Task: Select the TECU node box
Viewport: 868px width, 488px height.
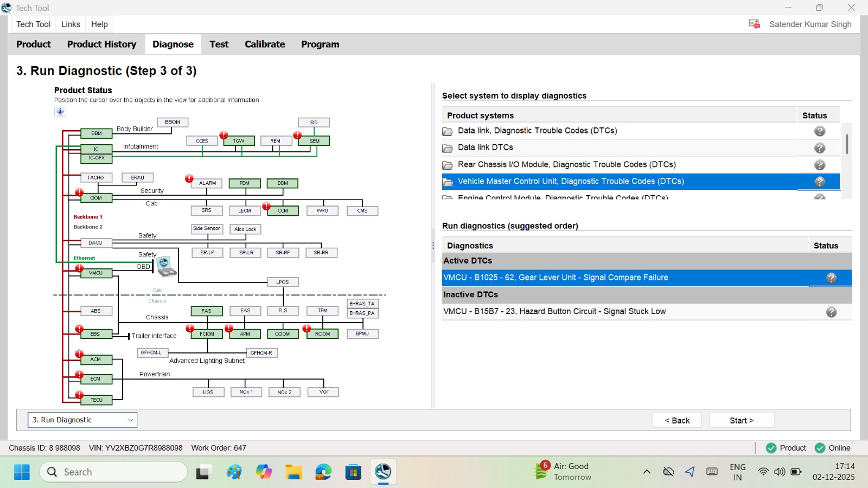Action: pos(96,400)
